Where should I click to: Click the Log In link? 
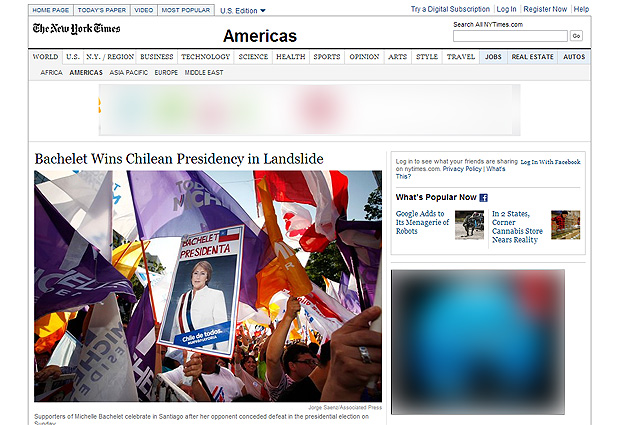[506, 9]
